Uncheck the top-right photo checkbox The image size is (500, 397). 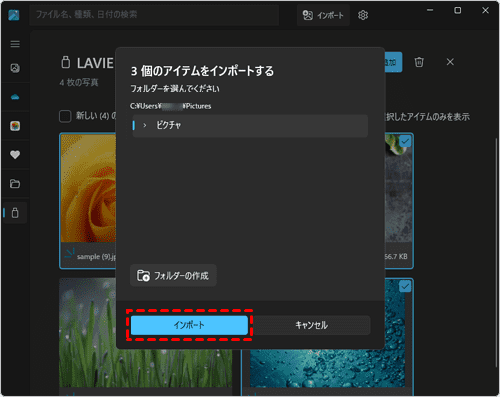click(x=405, y=142)
